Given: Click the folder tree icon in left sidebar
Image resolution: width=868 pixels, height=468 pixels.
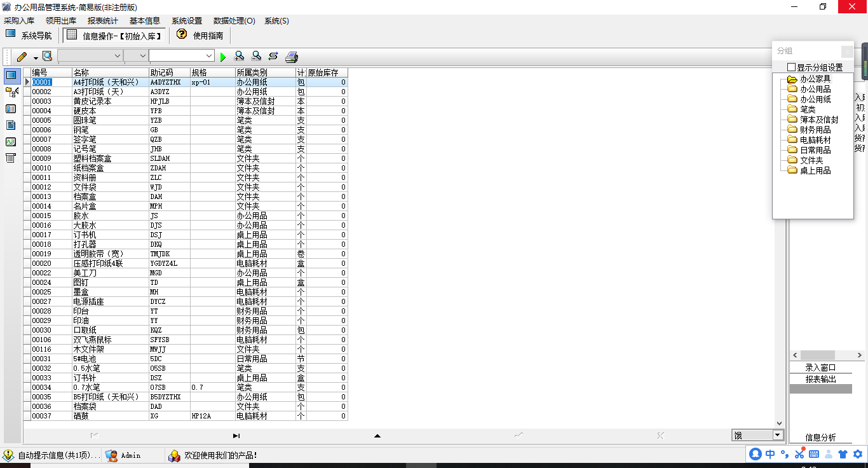Looking at the screenshot, I should click(x=11, y=93).
